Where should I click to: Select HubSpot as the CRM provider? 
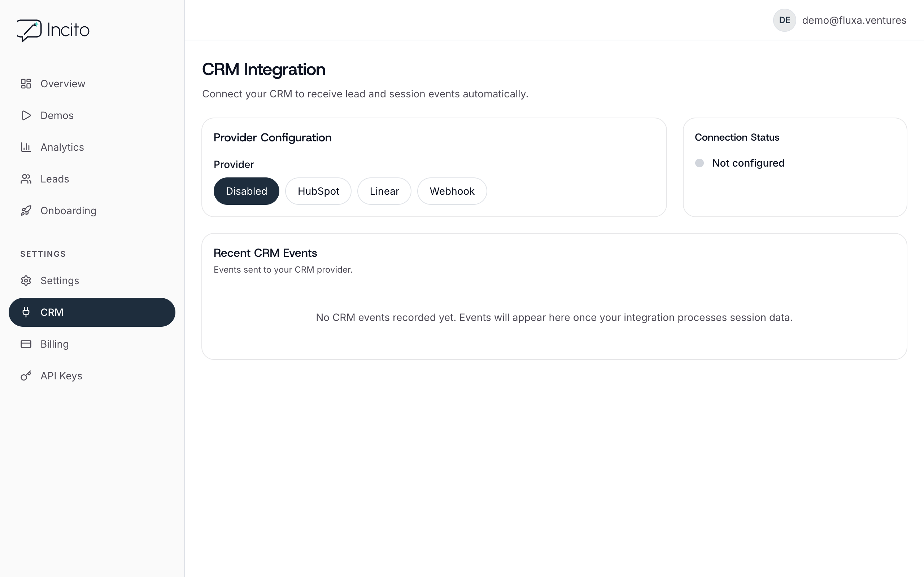point(318,191)
